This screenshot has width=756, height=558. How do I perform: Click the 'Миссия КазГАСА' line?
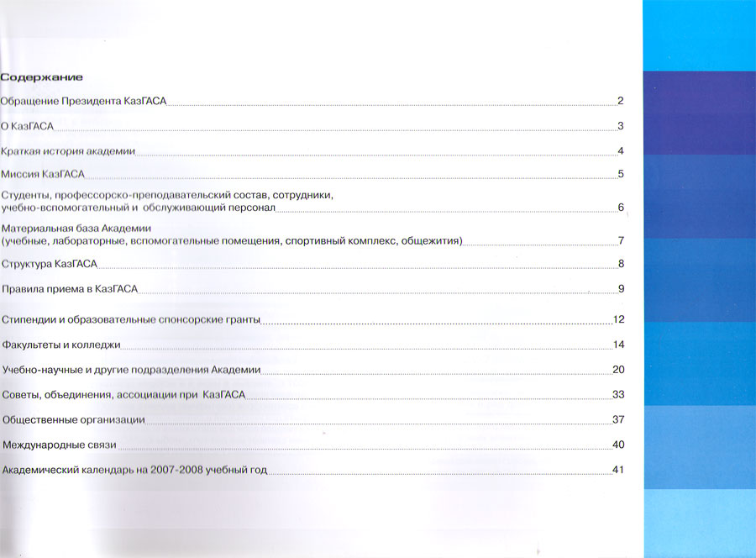tap(43, 174)
